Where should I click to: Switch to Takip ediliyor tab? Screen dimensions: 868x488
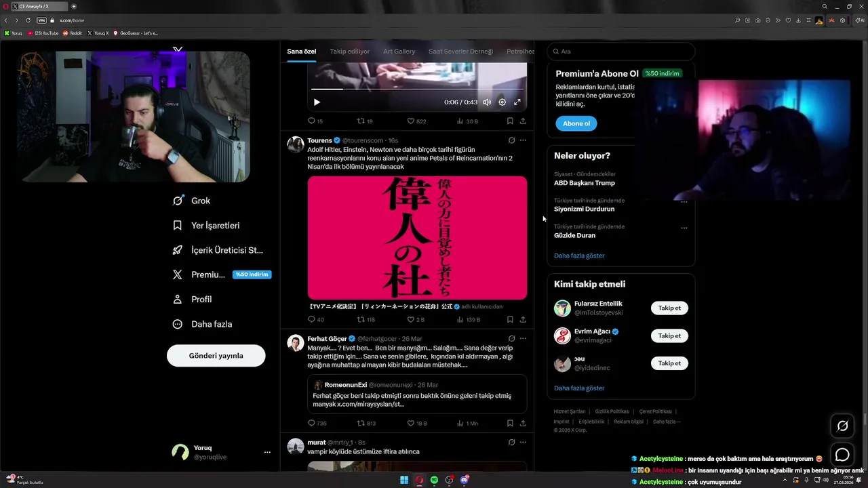(349, 52)
